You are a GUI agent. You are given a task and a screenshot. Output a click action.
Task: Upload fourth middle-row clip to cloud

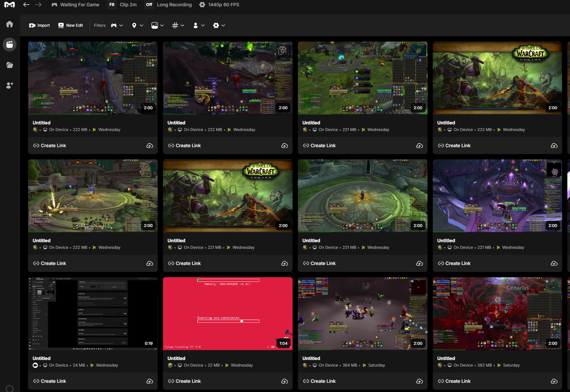[554, 263]
